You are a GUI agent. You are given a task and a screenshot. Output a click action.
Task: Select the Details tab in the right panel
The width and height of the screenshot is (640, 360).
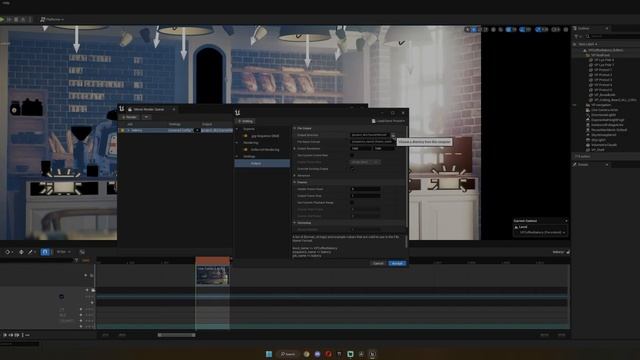[x=583, y=164]
